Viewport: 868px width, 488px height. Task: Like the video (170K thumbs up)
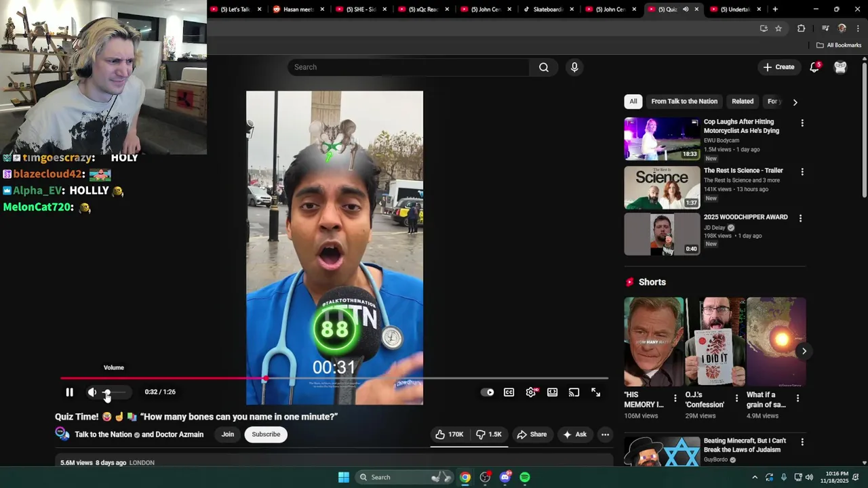[449, 434]
